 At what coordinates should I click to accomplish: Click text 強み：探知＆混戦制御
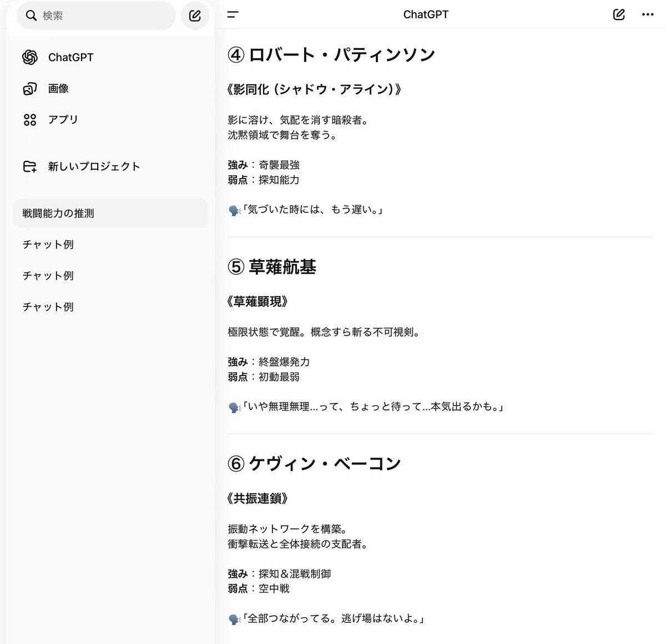pos(279,574)
